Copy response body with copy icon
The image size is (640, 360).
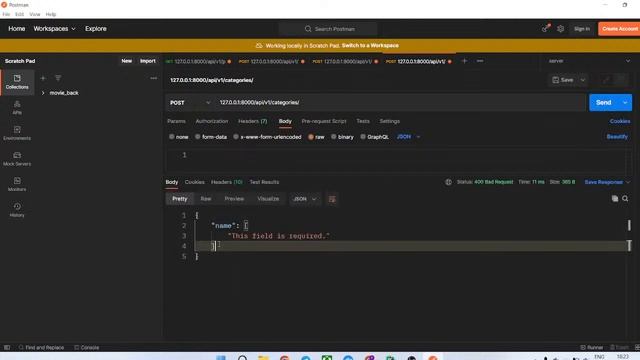coord(615,199)
